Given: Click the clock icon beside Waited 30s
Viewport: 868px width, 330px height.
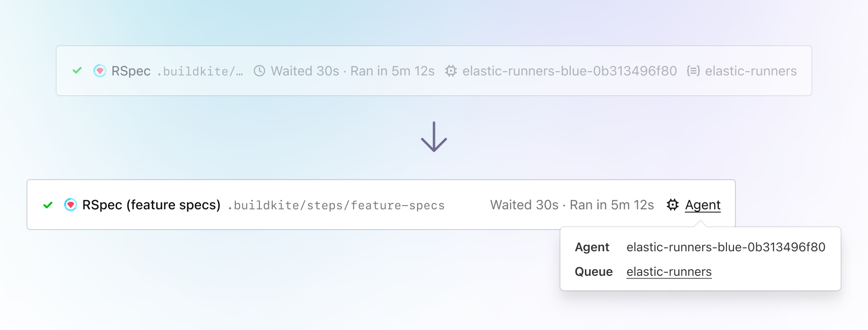Looking at the screenshot, I should coord(259,71).
